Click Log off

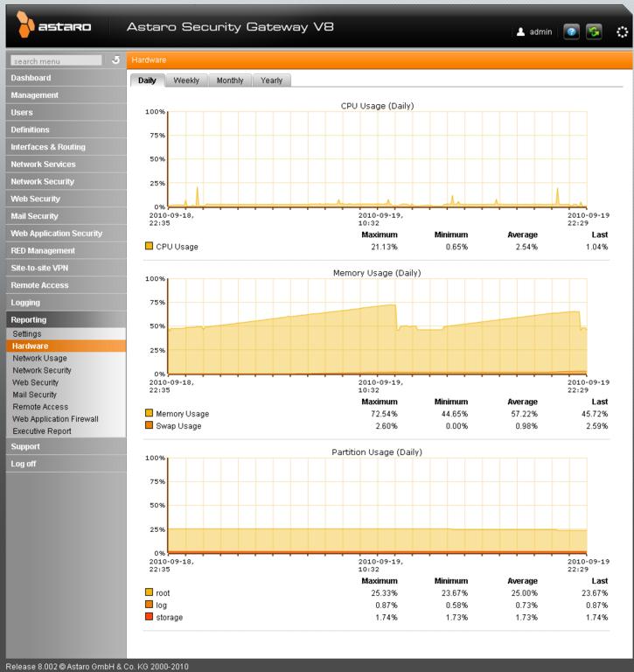click(66, 464)
